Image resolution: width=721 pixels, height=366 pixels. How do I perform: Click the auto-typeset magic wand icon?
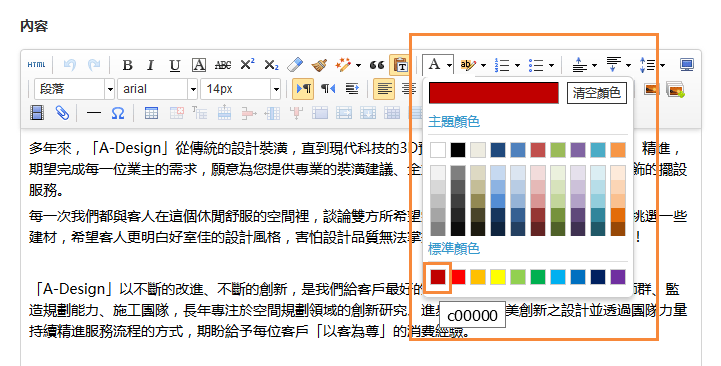[x=343, y=65]
